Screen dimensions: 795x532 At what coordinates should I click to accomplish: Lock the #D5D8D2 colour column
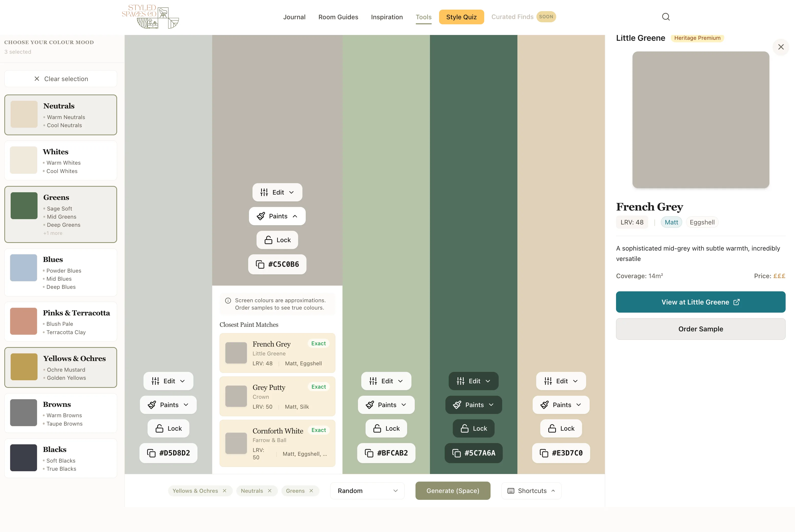click(x=168, y=429)
